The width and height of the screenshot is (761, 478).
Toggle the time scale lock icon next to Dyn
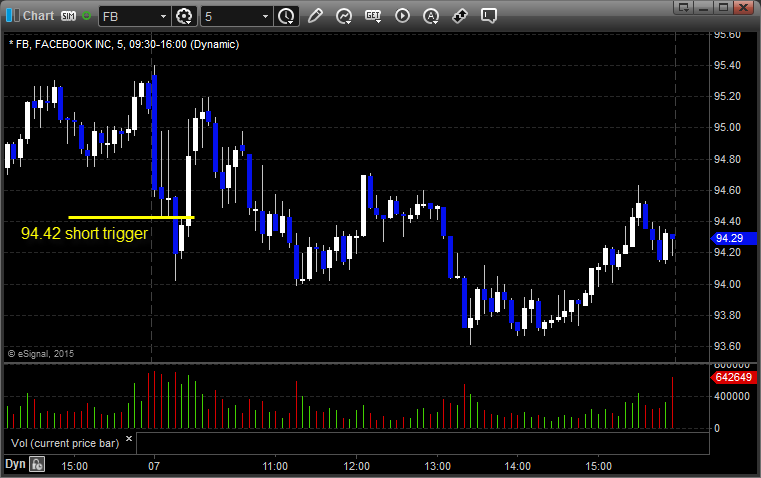pos(37,464)
